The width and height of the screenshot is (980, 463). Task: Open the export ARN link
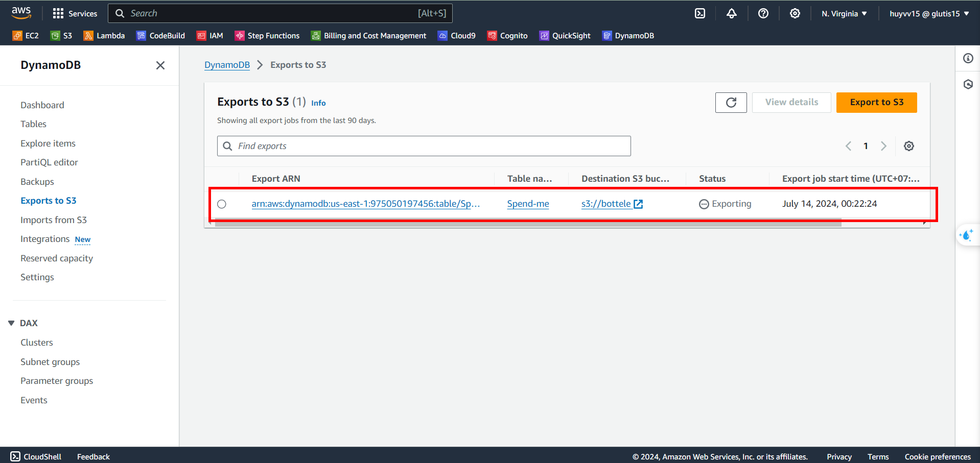pos(366,204)
